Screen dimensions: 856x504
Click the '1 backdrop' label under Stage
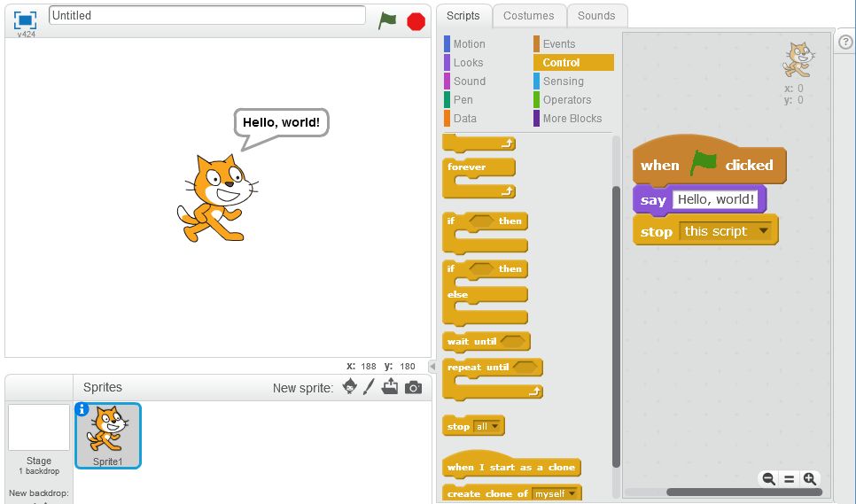tap(39, 470)
